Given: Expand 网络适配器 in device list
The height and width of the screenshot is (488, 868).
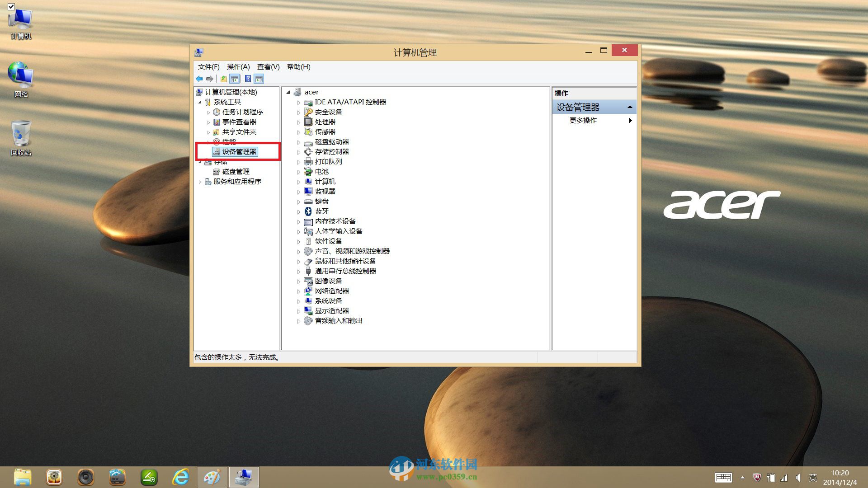Looking at the screenshot, I should [x=299, y=291].
